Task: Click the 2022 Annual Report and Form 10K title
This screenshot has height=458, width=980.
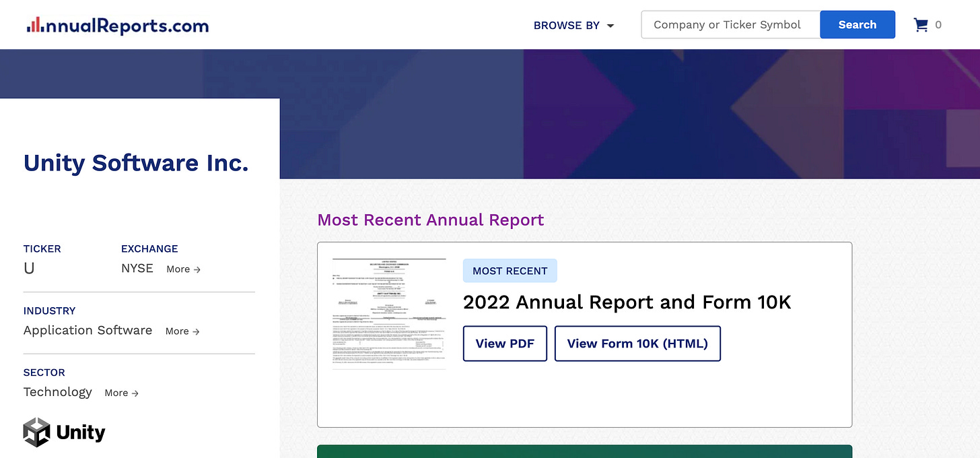Action: pos(627,302)
